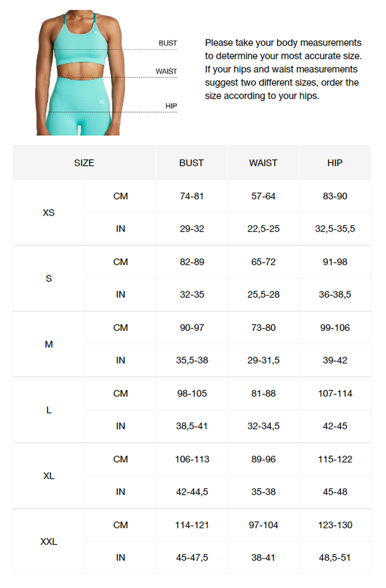Click the measurement instructions paragraph
Screen dimensions: 386x588
[x=283, y=69]
